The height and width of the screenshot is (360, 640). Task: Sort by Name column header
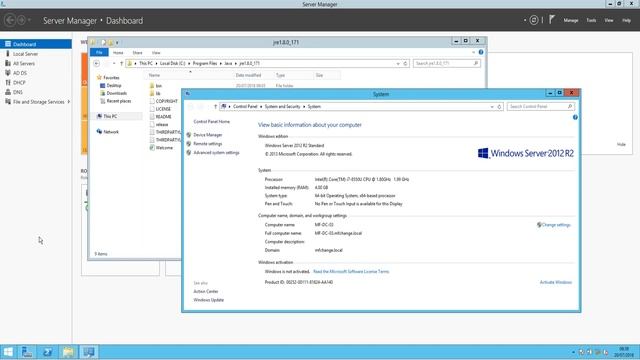154,75
